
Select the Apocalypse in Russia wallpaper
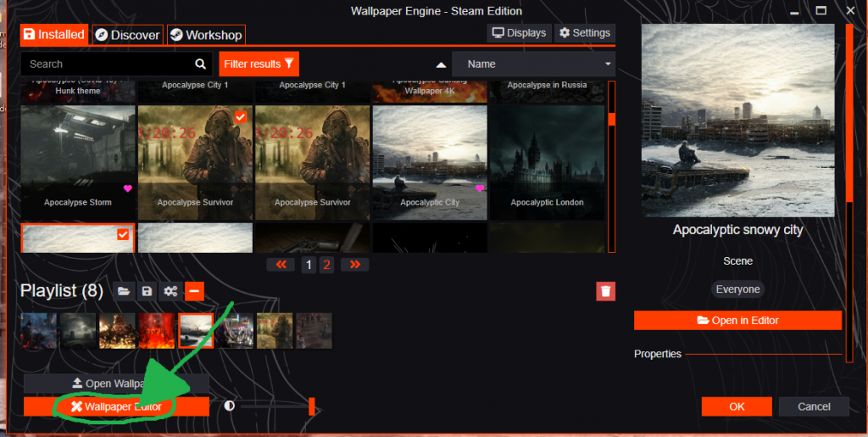(x=547, y=92)
